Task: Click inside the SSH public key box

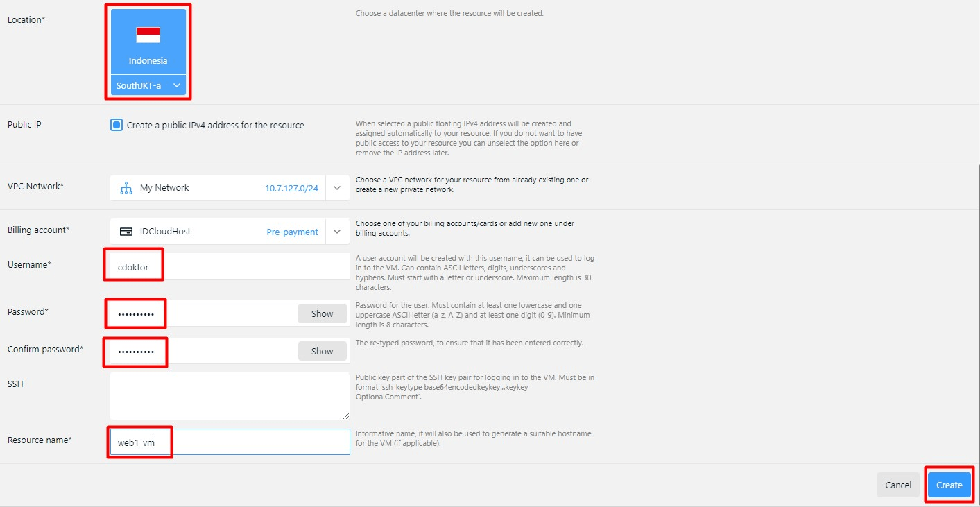Action: [229, 395]
